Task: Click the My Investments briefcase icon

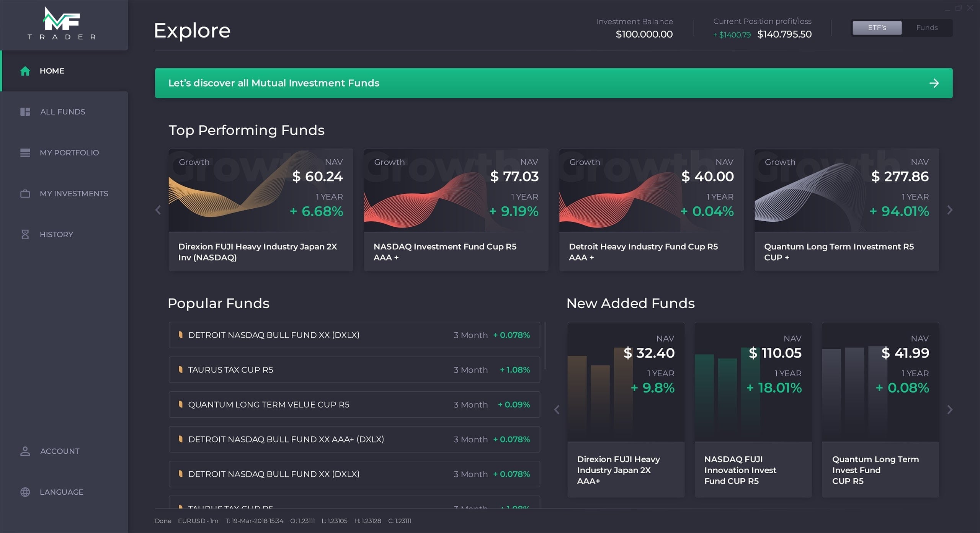Action: (x=25, y=194)
